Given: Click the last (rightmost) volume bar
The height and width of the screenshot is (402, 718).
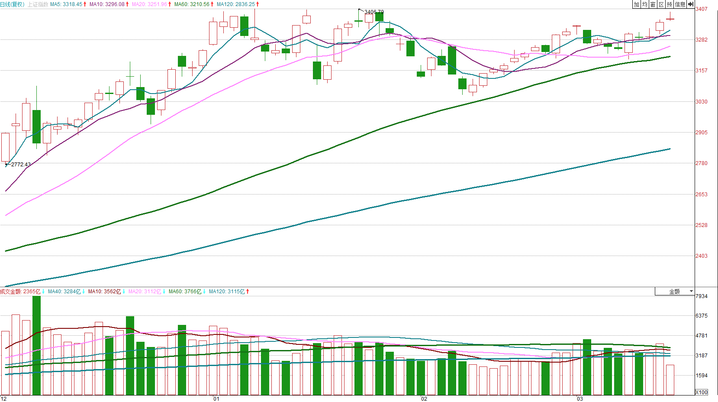Looking at the screenshot, I should pyautogui.click(x=670, y=380).
